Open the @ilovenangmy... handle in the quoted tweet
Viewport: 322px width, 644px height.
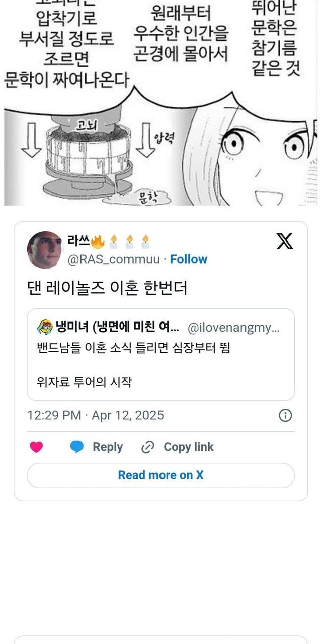(x=233, y=328)
